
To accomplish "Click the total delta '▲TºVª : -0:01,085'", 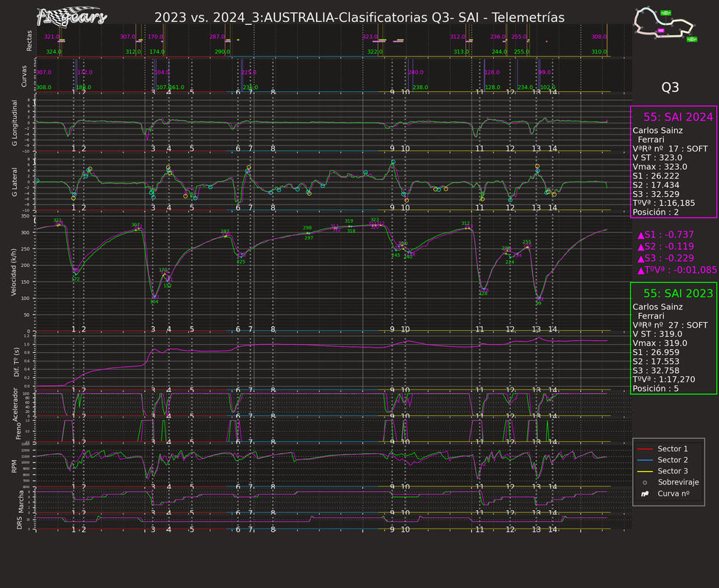I will coord(677,270).
